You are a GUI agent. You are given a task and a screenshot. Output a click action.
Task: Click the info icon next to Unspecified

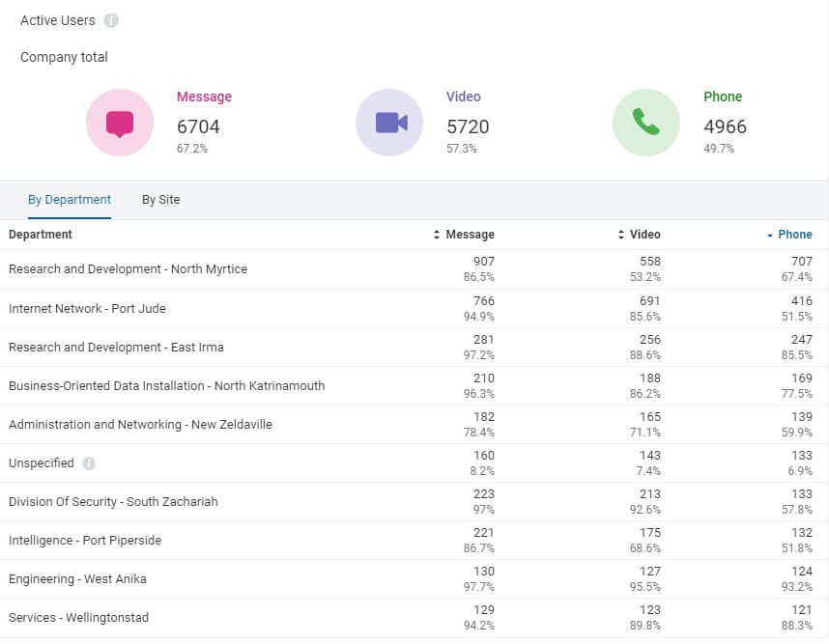[89, 463]
